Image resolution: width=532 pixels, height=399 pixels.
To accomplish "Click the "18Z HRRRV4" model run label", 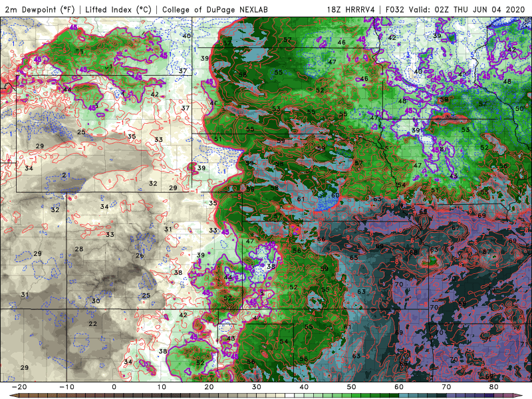I will [x=351, y=9].
